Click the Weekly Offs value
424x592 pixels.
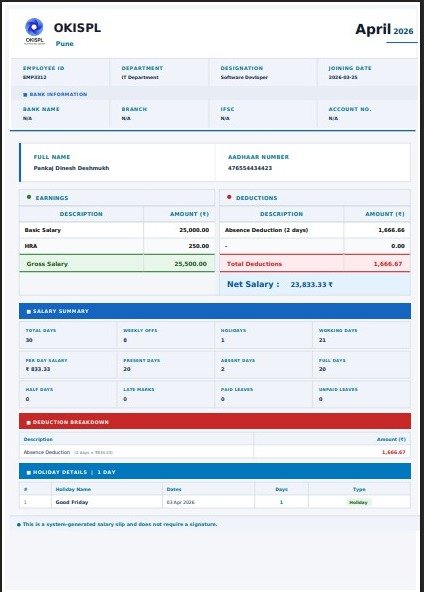pos(125,340)
